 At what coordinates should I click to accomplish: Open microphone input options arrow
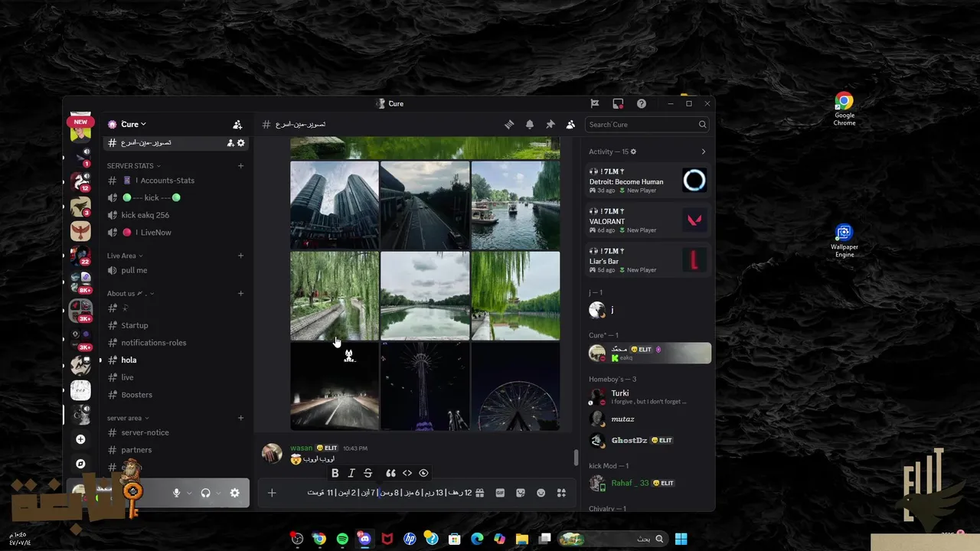pos(189,493)
